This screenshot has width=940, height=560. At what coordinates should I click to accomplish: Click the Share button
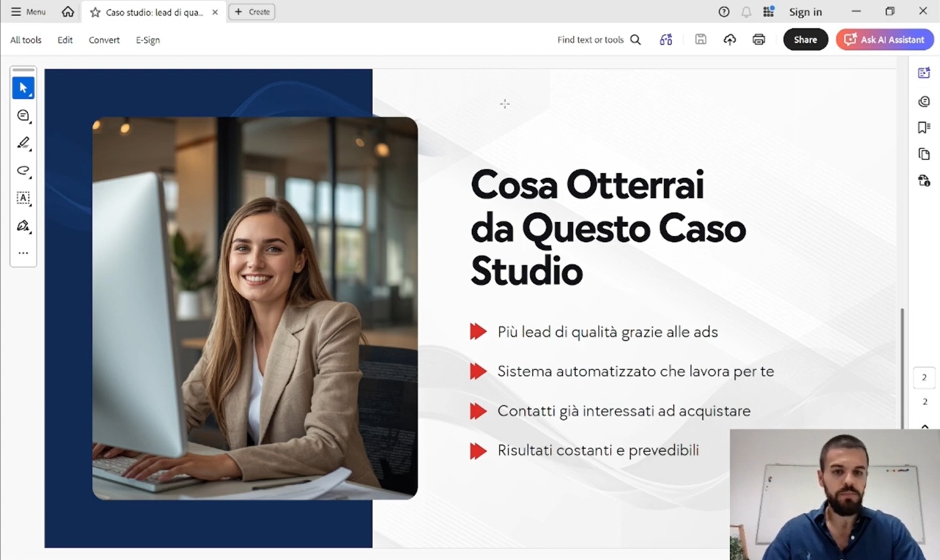point(805,39)
